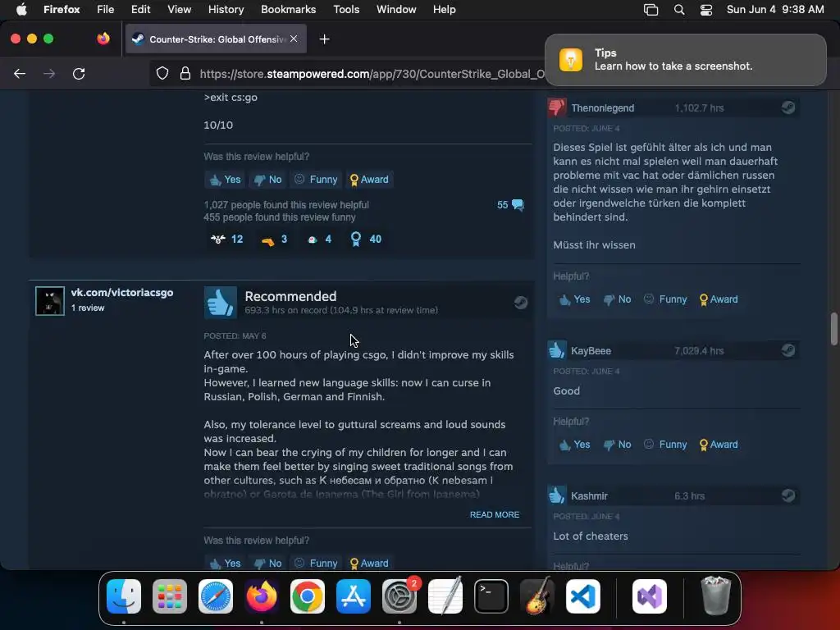Award Thenonlegend's review
Screen dimensions: 840x630
pos(719,299)
